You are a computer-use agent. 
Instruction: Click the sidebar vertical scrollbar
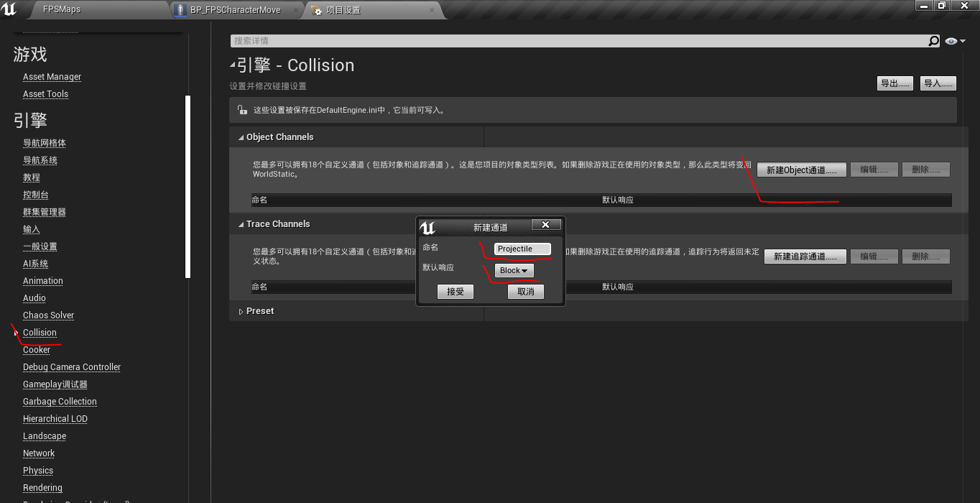pos(188,187)
